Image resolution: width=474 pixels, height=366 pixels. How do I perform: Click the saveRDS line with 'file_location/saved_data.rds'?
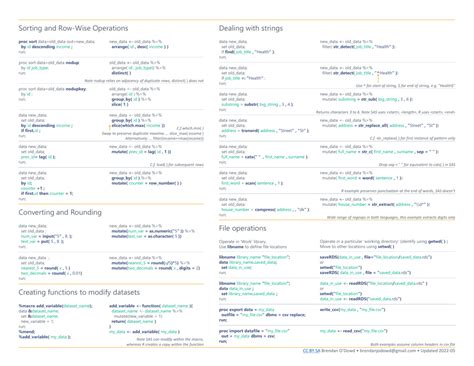(x=376, y=257)
